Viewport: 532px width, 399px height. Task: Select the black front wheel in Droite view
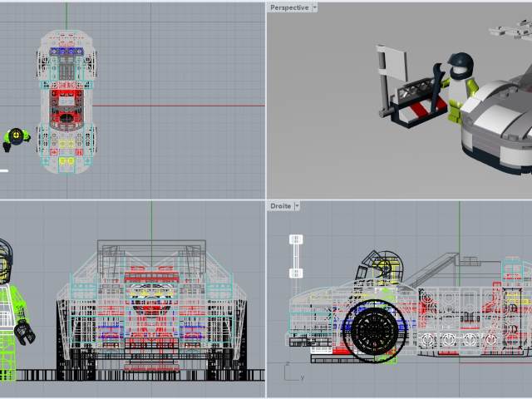[375, 330]
